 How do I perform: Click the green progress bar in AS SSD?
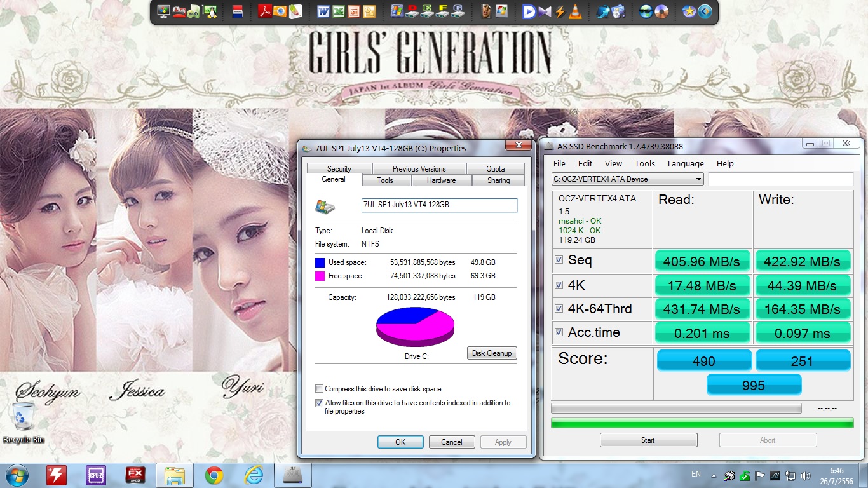702,423
